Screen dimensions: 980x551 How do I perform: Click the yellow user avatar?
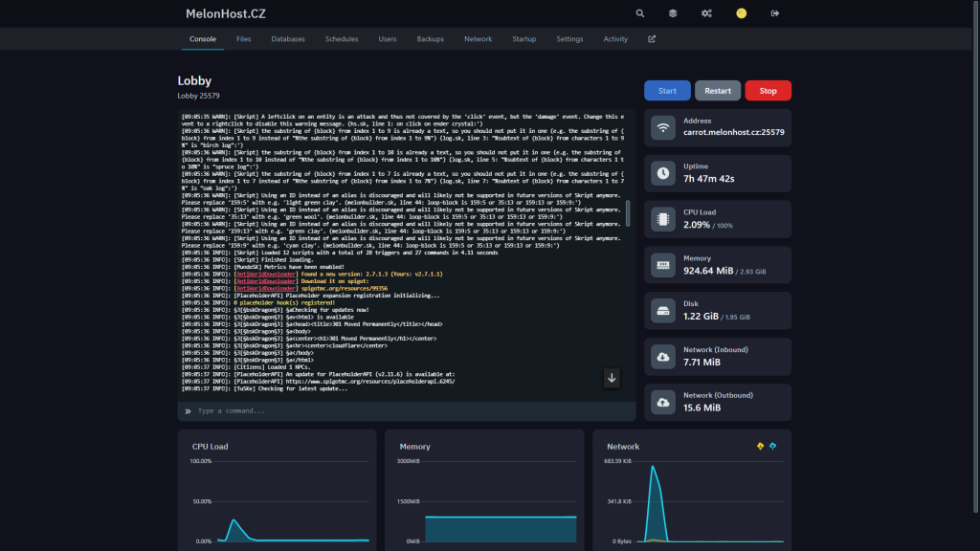741,13
